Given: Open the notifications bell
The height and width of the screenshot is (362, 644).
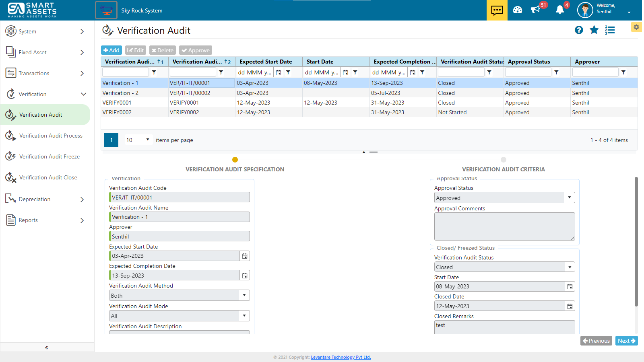Looking at the screenshot, I should [x=560, y=10].
